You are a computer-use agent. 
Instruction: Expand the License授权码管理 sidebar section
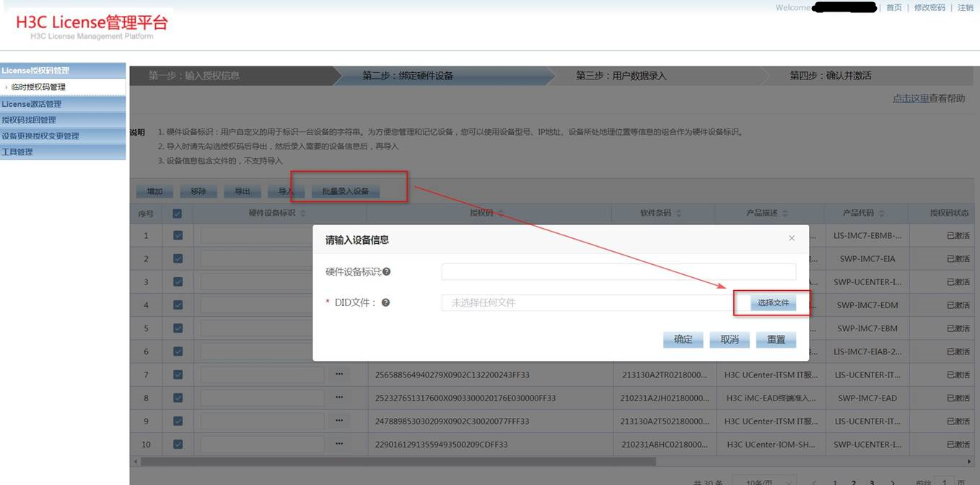coord(63,71)
